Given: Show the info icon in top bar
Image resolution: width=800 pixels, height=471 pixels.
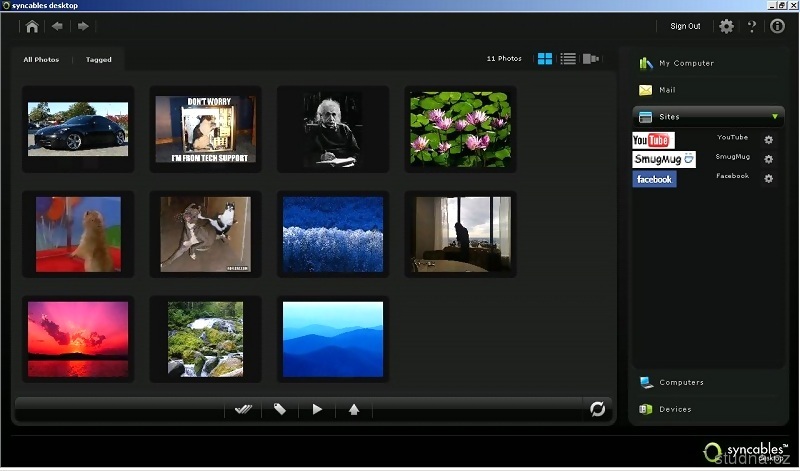Looking at the screenshot, I should (x=777, y=26).
